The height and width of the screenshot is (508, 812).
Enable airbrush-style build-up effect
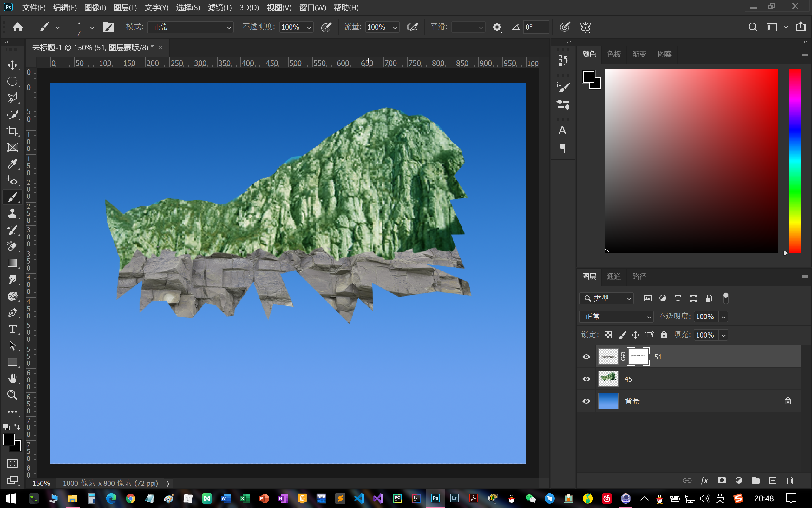click(x=412, y=27)
